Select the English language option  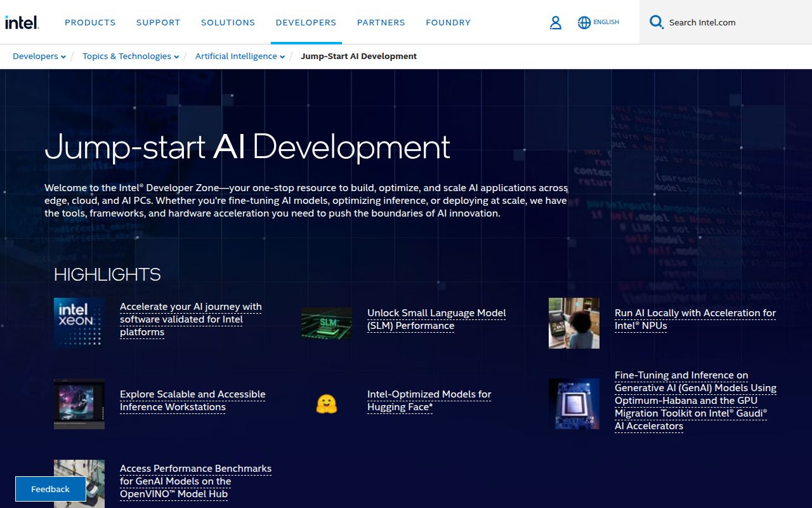[606, 22]
